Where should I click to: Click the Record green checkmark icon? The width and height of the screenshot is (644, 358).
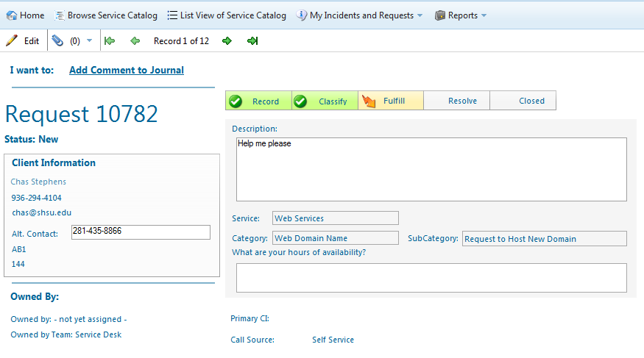[236, 101]
